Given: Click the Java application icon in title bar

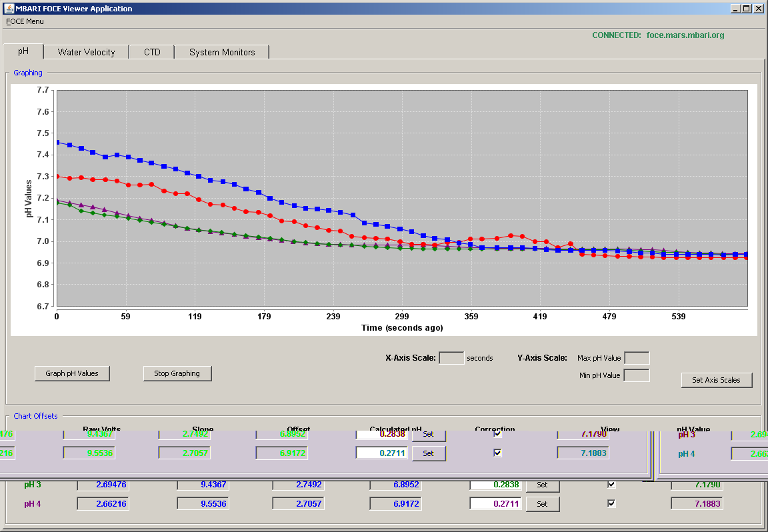Looking at the screenshot, I should [x=9, y=8].
